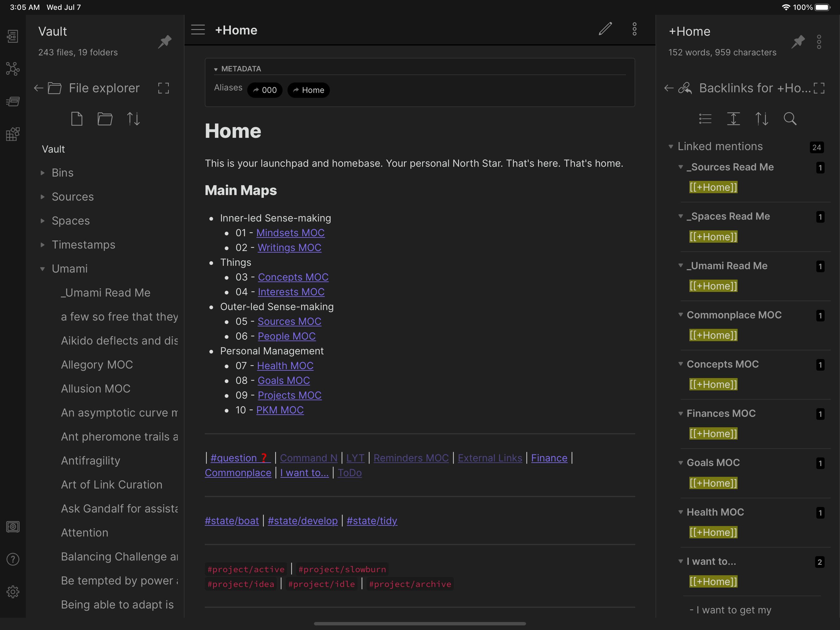This screenshot has height=630, width=840.
Task: Show search filter in Backlinks panel
Action: click(x=790, y=118)
